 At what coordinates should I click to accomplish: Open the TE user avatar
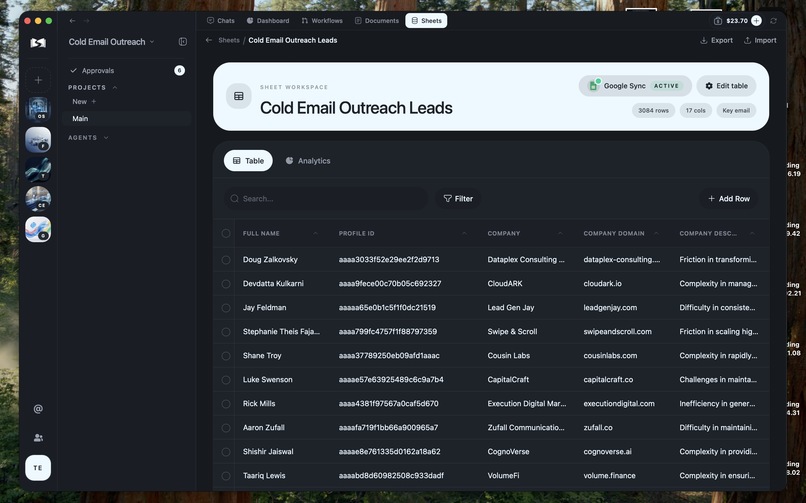(38, 468)
